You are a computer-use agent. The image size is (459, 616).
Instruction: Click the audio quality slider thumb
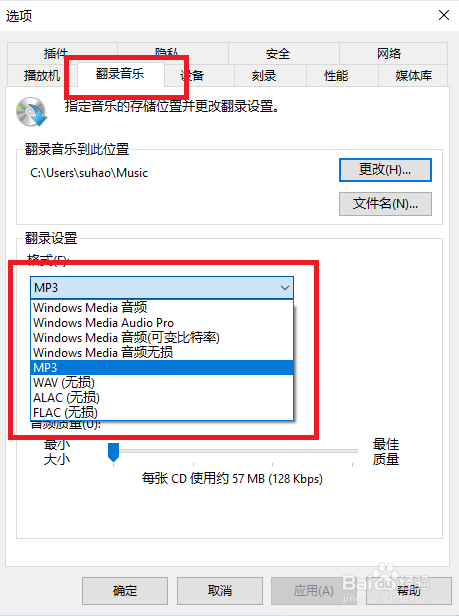tap(114, 452)
